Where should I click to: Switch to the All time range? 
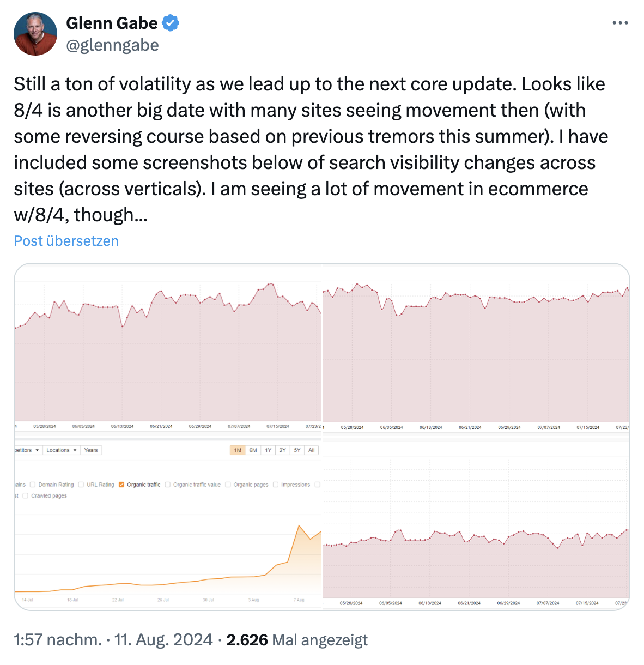pos(311,450)
